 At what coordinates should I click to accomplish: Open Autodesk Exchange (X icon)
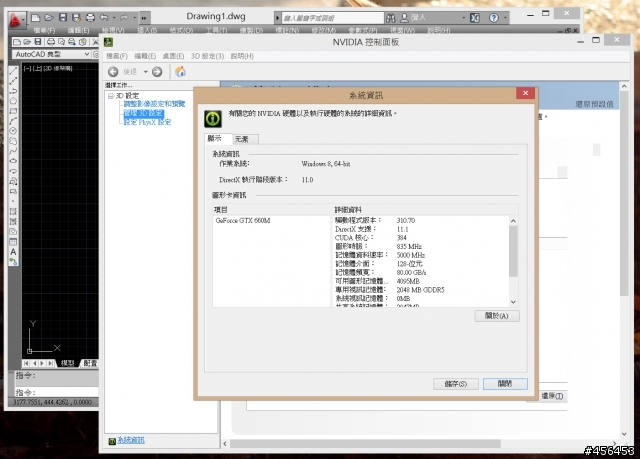475,18
